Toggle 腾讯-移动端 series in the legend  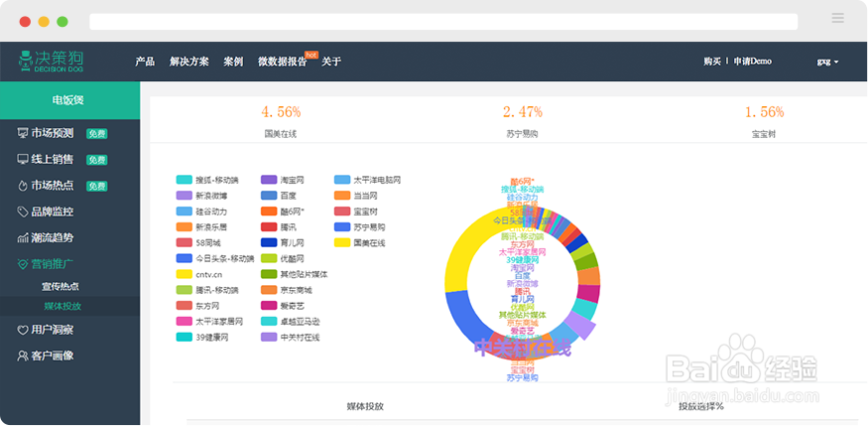[x=207, y=290]
